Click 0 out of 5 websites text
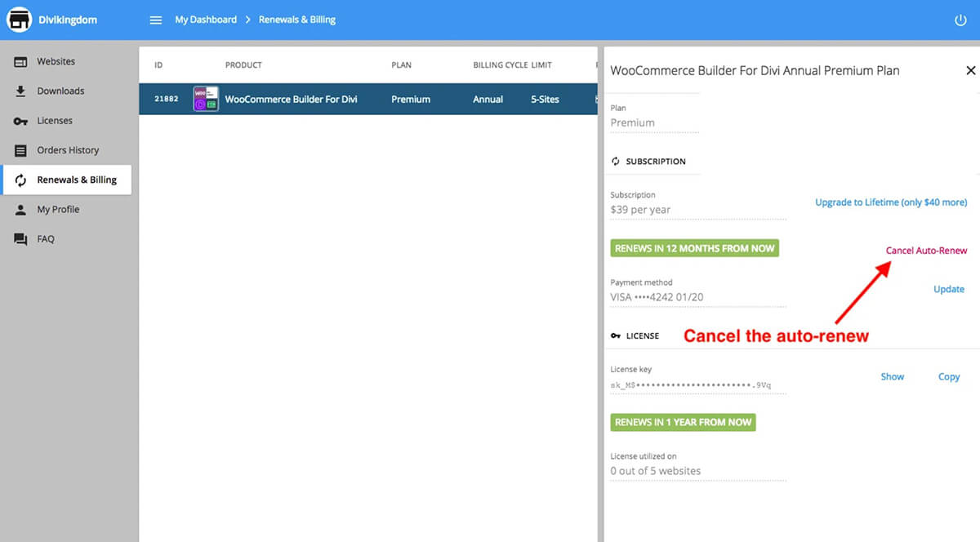The image size is (980, 542). click(x=655, y=471)
